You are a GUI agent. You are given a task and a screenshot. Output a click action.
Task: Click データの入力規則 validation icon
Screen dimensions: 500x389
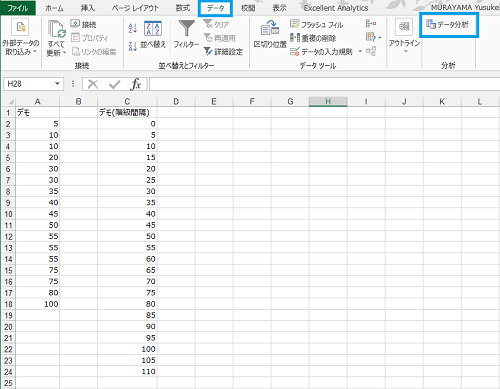[295, 52]
